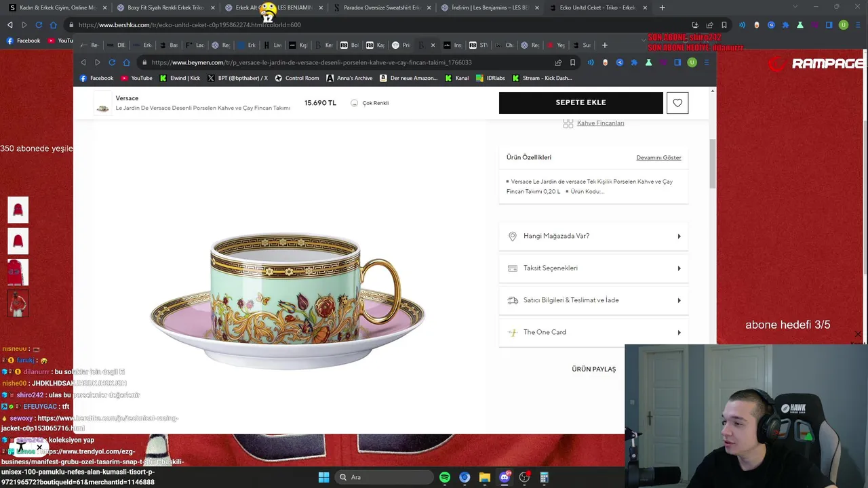Go back in back browser window
Image resolution: width=868 pixels, height=488 pixels.
pos(9,25)
